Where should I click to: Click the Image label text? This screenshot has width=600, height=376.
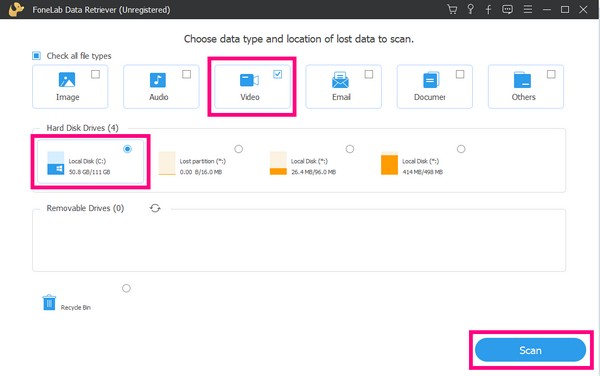68,97
